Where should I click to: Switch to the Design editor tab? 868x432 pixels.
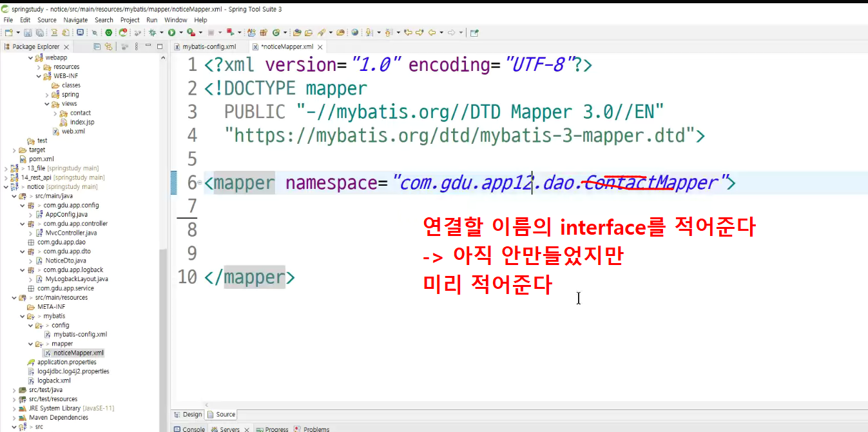point(188,415)
